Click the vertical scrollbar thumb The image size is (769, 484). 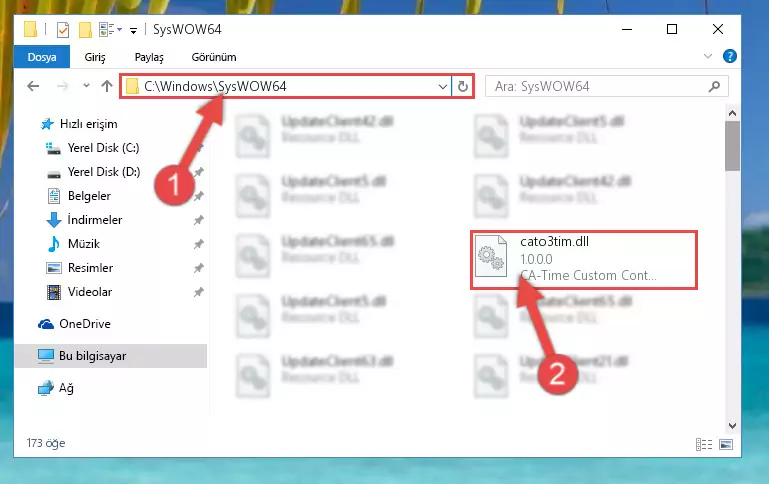[732, 146]
